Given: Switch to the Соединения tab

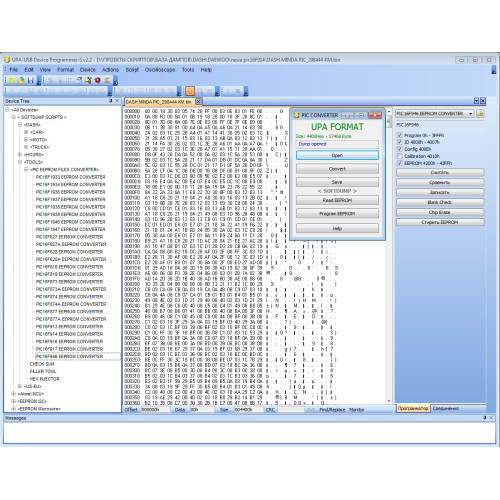Looking at the screenshot, I should click(445, 408).
